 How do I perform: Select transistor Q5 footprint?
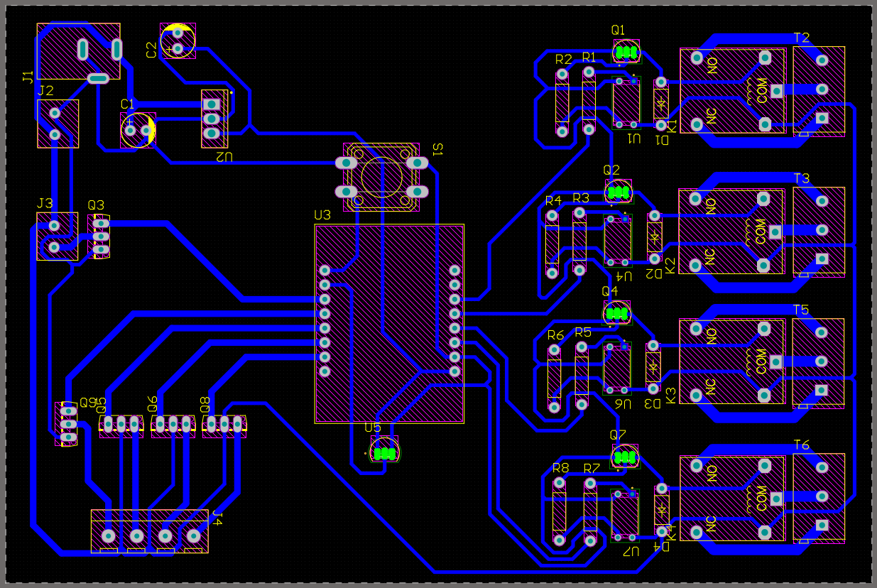[121, 425]
